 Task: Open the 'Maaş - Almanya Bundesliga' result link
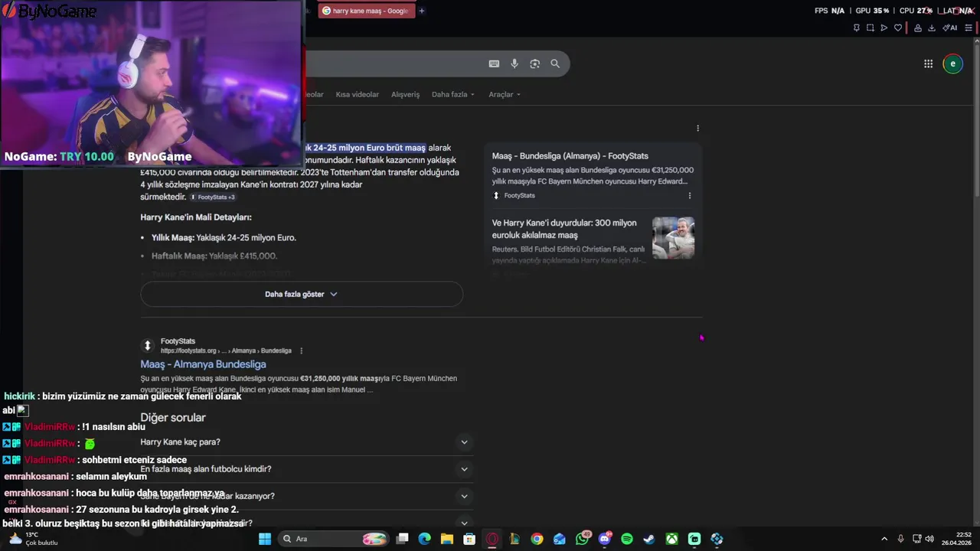click(203, 364)
